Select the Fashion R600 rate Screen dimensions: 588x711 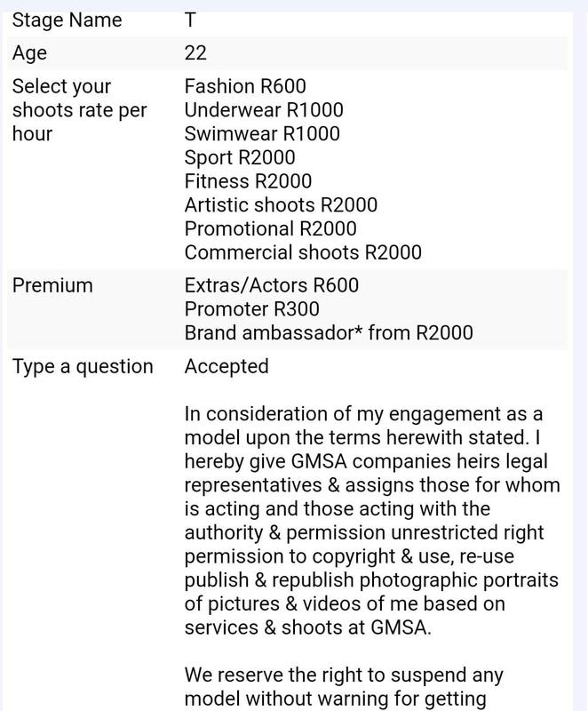tap(245, 86)
